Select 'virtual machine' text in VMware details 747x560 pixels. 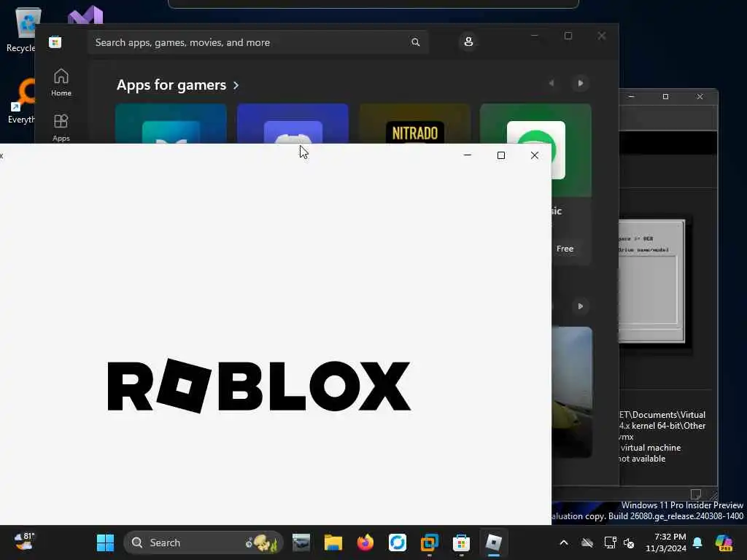pyautogui.click(x=650, y=448)
